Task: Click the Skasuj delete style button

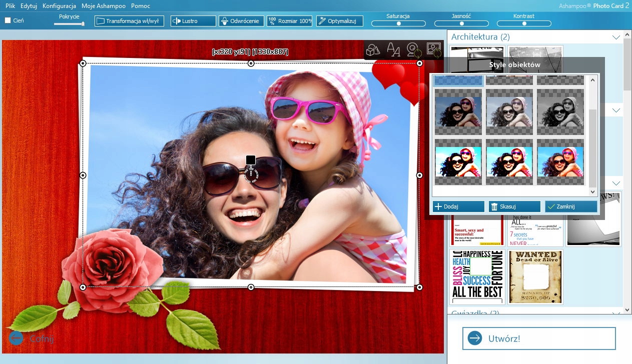Action: click(514, 206)
